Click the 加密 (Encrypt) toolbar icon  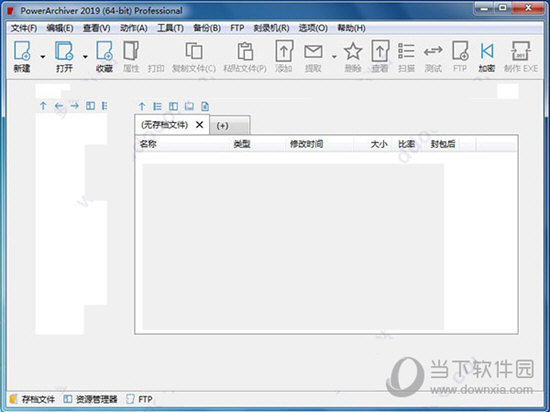pyautogui.click(x=487, y=51)
